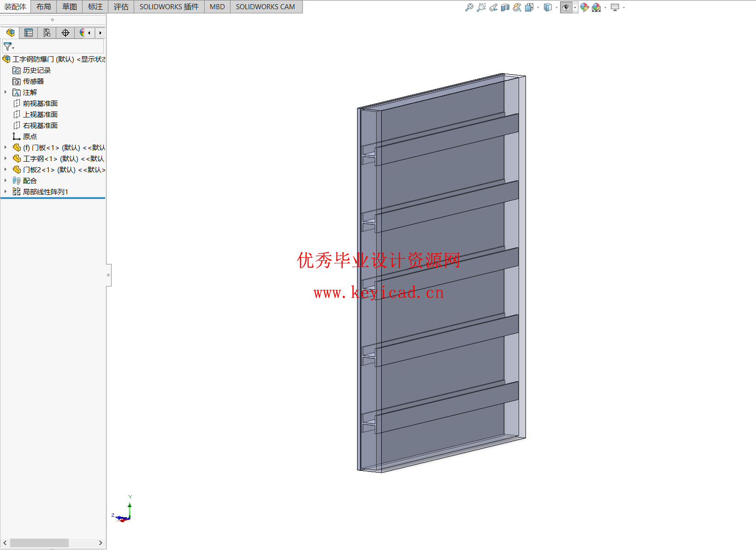
Task: Switch to the ConfigurationManager tab
Action: 47,33
